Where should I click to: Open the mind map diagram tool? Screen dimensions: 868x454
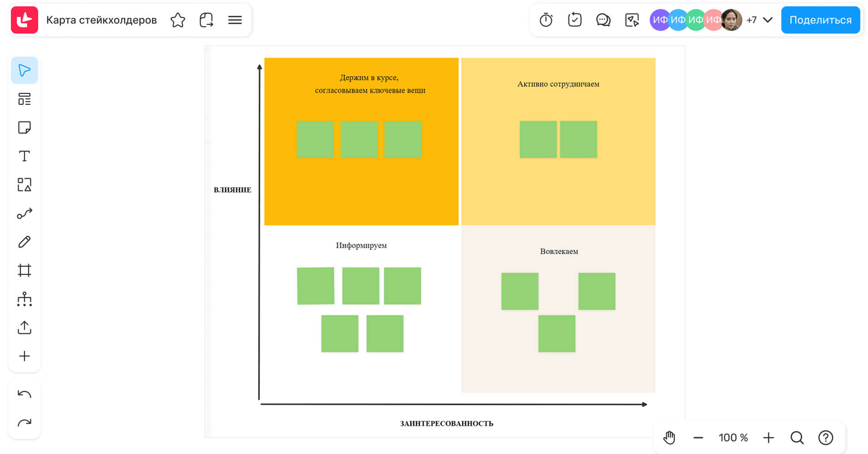[24, 299]
